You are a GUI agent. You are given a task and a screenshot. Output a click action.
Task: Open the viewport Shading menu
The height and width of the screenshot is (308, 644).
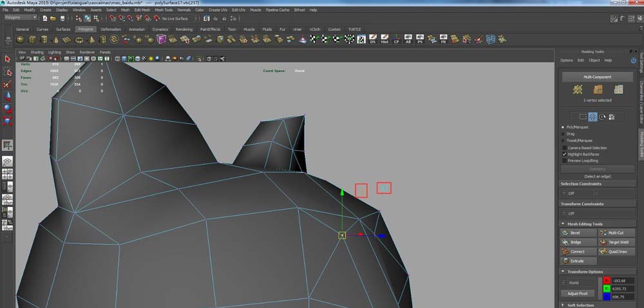37,53
